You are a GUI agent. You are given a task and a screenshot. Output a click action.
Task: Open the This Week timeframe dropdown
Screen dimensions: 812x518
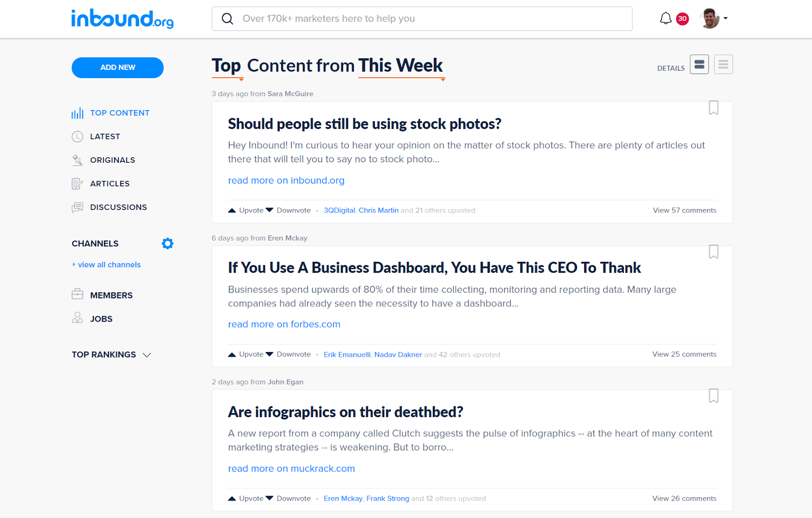coord(401,66)
